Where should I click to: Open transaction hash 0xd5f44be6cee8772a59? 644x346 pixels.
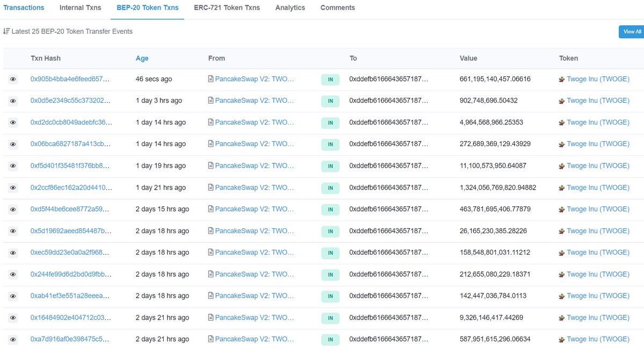(71, 209)
